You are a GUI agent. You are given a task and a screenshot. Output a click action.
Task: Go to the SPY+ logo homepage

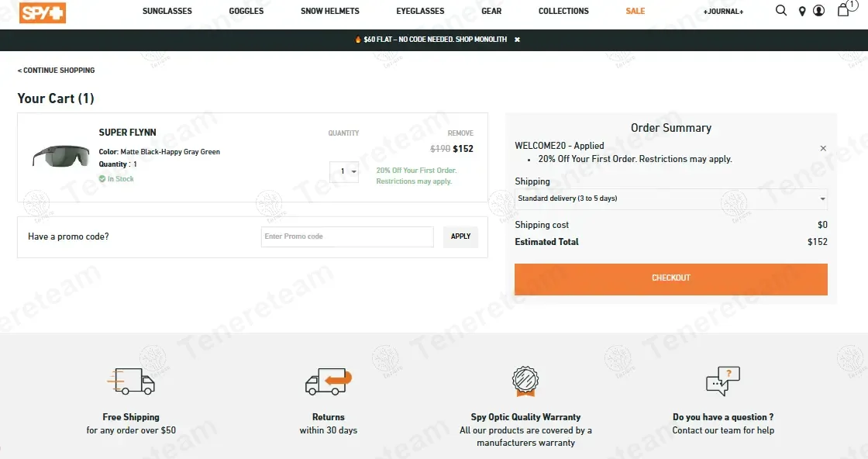[43, 12]
